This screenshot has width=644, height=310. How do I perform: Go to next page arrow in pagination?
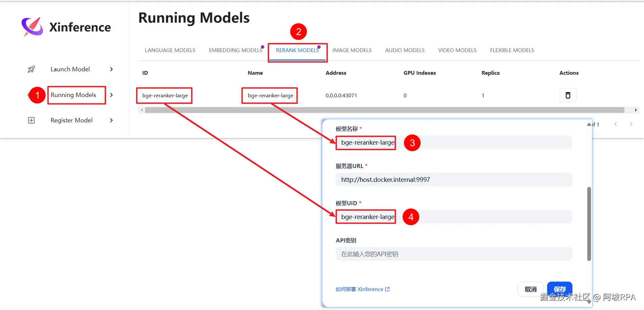(631, 124)
